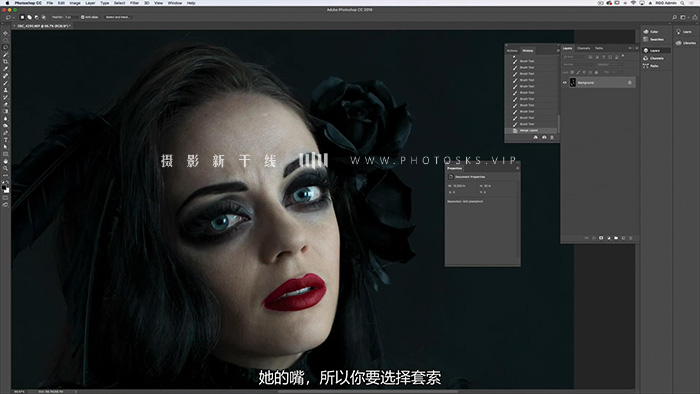The image size is (700, 394).
Task: Click the Select and Mask button
Action: (117, 17)
